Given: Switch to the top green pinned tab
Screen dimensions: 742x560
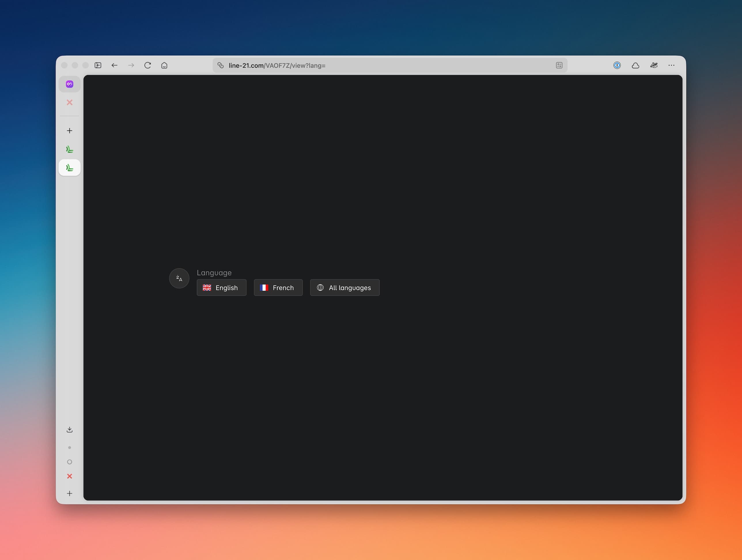Looking at the screenshot, I should coord(69,149).
